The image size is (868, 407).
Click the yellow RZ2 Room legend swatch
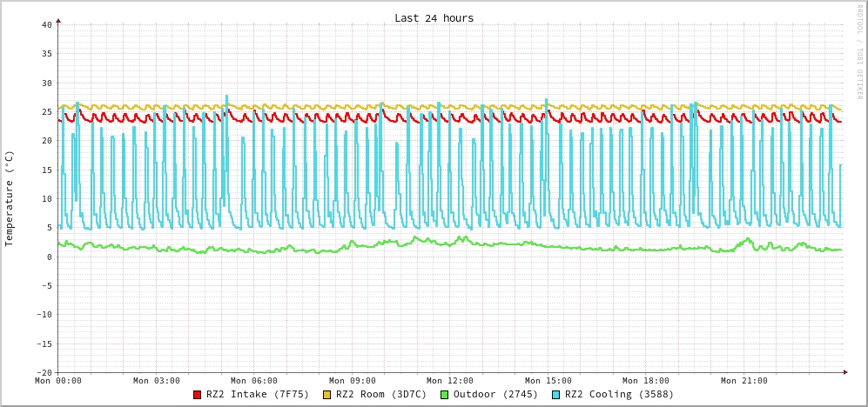(x=326, y=395)
